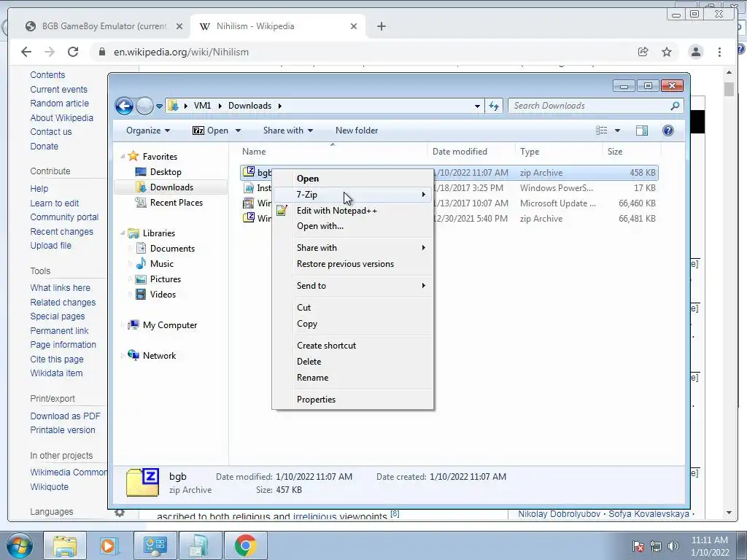Viewport: 747px width, 560px height.
Task: Click the bgb zip file icon
Action: pos(249,172)
